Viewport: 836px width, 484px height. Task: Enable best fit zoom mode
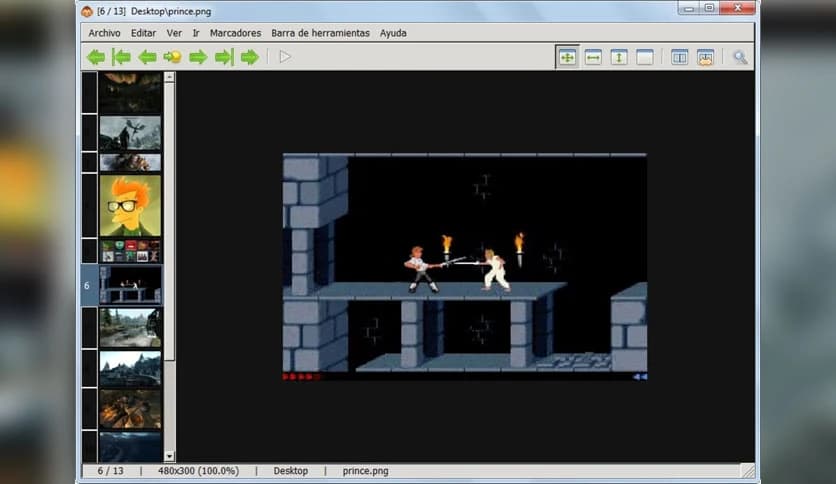point(567,57)
